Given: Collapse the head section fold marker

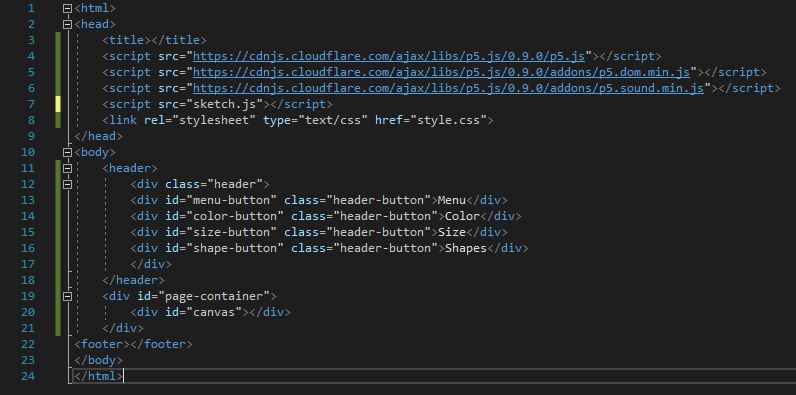Looking at the screenshot, I should (x=68, y=24).
